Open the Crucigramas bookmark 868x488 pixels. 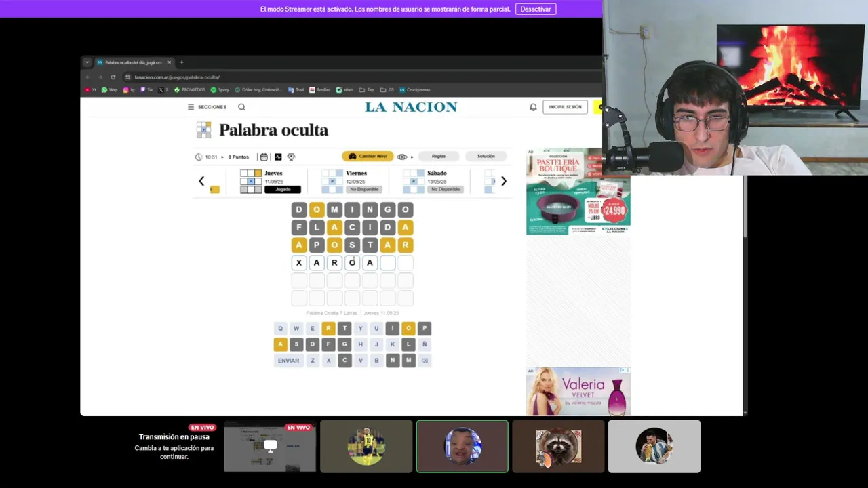(415, 89)
